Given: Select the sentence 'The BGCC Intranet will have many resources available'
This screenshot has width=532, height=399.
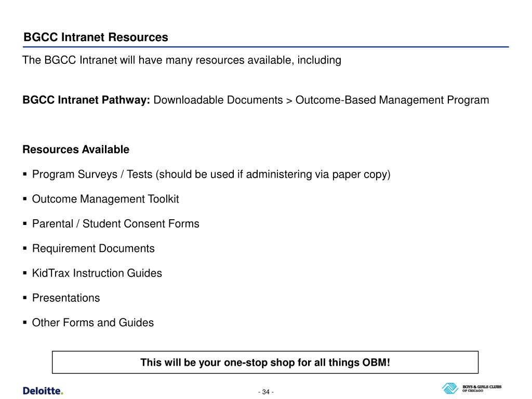Looking at the screenshot, I should 157,60.
